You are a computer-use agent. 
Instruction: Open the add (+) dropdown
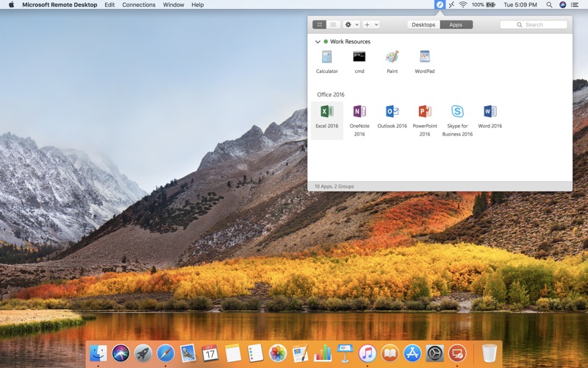click(x=371, y=25)
